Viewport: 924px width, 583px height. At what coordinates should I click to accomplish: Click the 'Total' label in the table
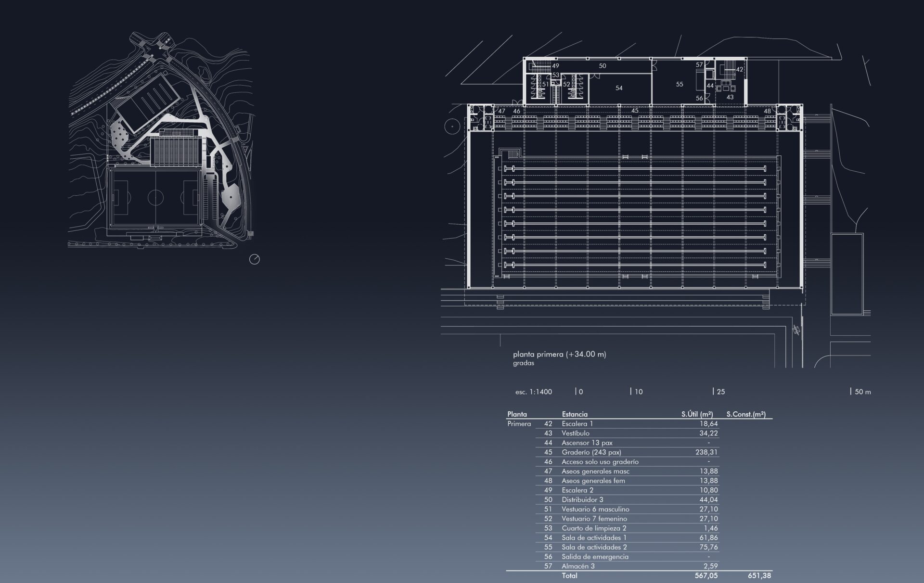(569, 576)
